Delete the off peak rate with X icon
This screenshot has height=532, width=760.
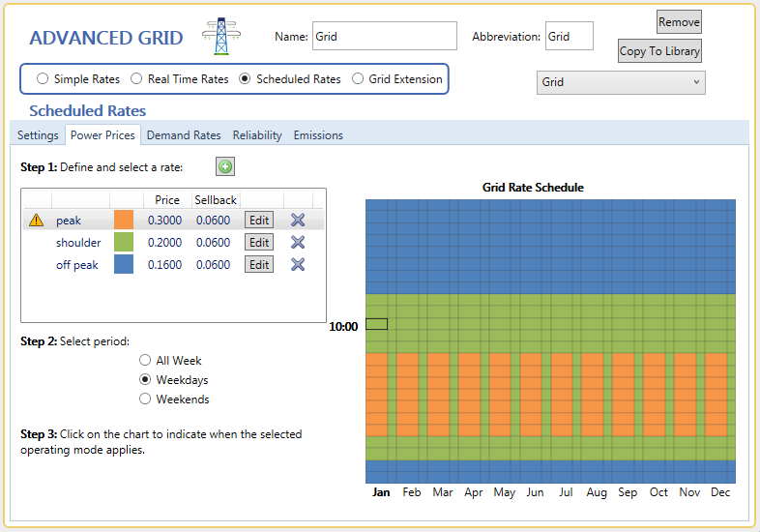click(298, 264)
